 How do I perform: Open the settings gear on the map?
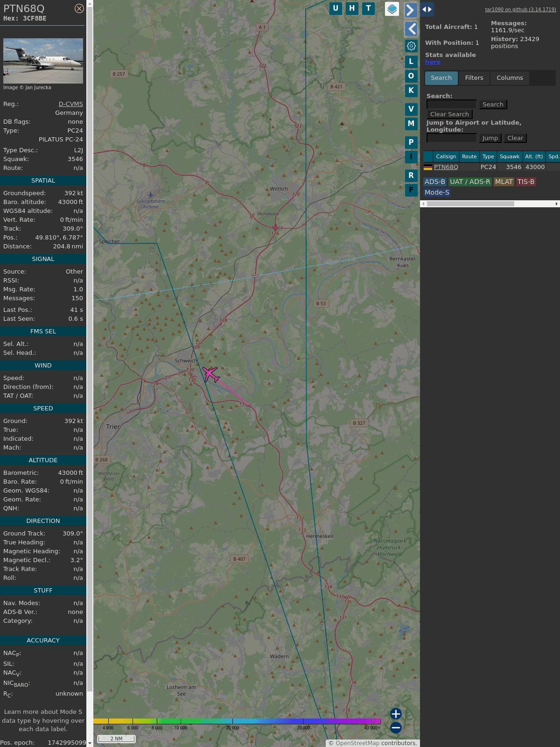point(411,46)
